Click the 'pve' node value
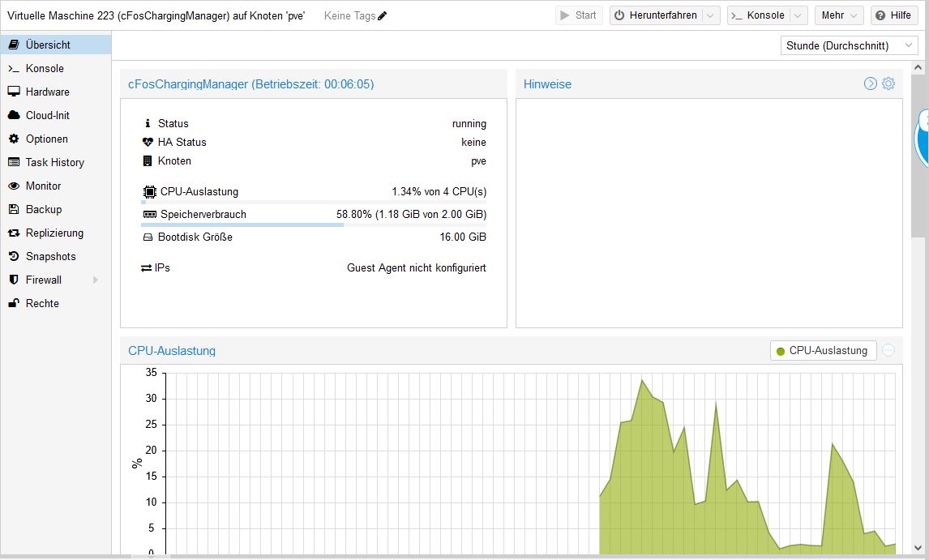929x560 pixels. [479, 161]
